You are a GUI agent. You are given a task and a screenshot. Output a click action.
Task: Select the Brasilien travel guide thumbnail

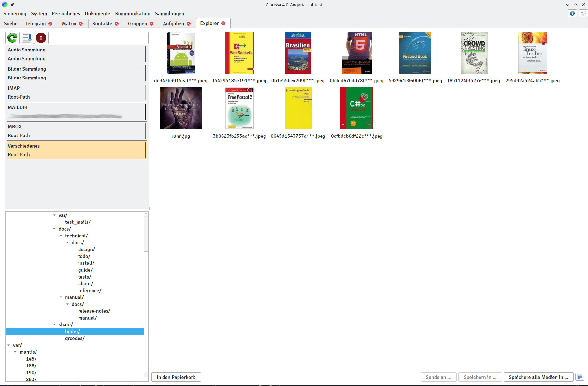[298, 53]
